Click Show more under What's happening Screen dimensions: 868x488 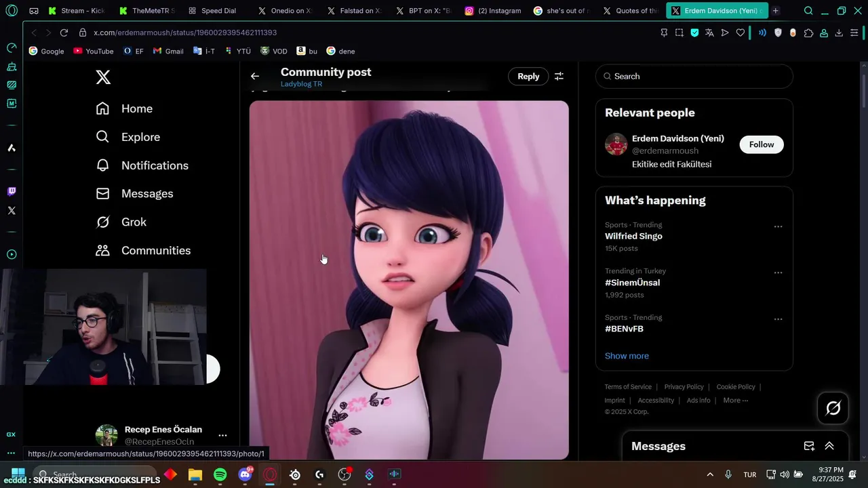(x=627, y=356)
